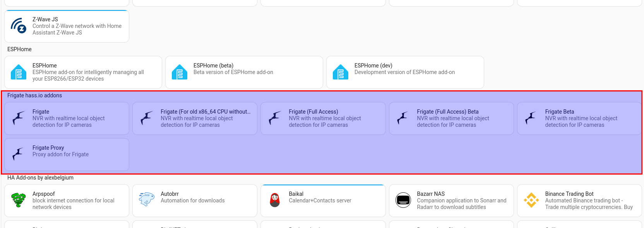Click the Frigate Proxy bird icon
Screen dimensions: 644x228
[x=19, y=154]
